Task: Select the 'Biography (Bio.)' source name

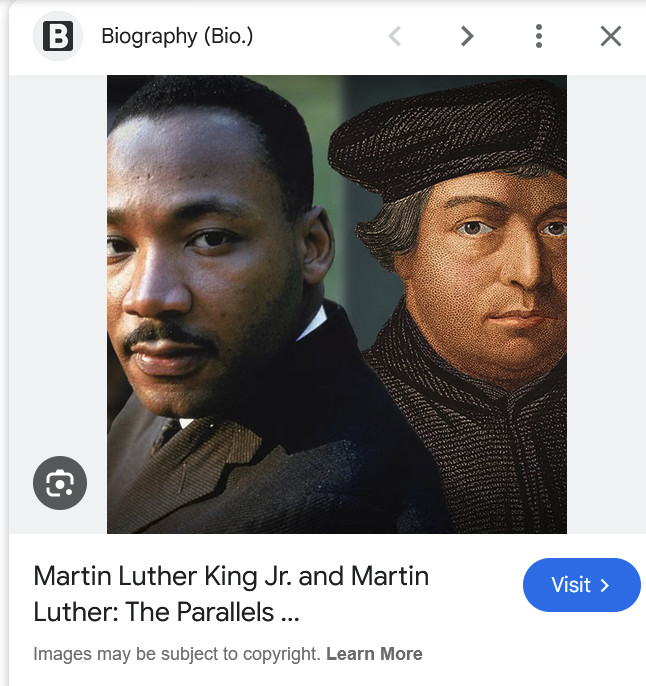Action: pyautogui.click(x=177, y=36)
